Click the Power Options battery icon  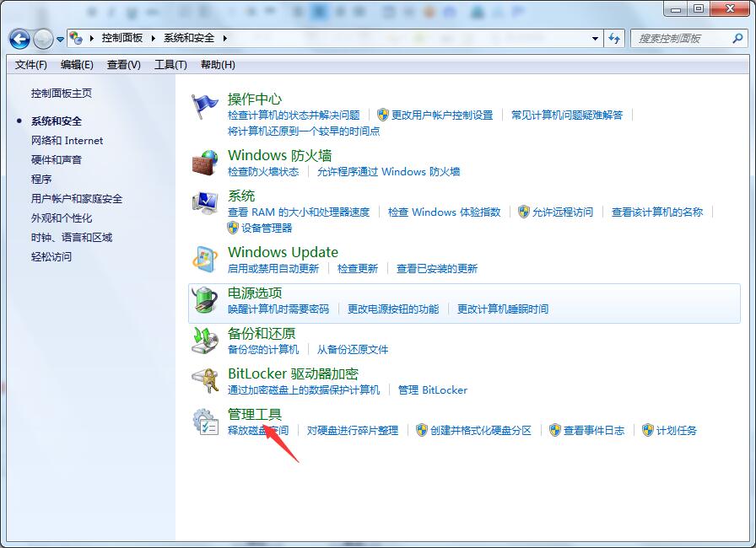[205, 299]
